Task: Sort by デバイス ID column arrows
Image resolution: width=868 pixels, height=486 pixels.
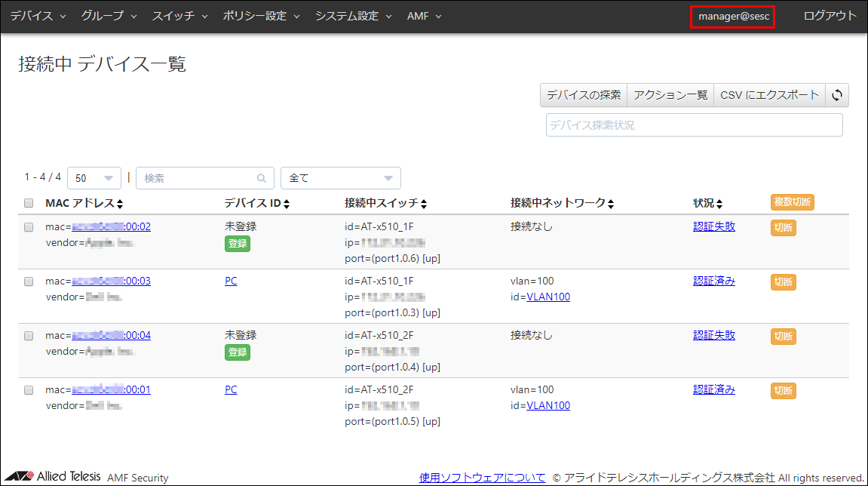Action: pos(287,204)
